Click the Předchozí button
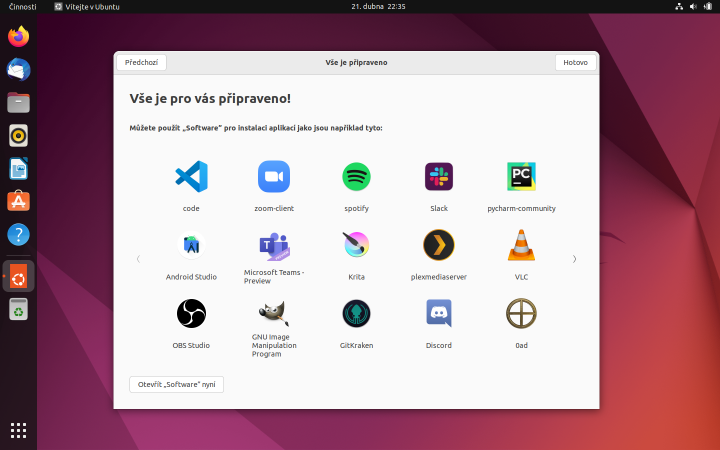 coord(141,62)
